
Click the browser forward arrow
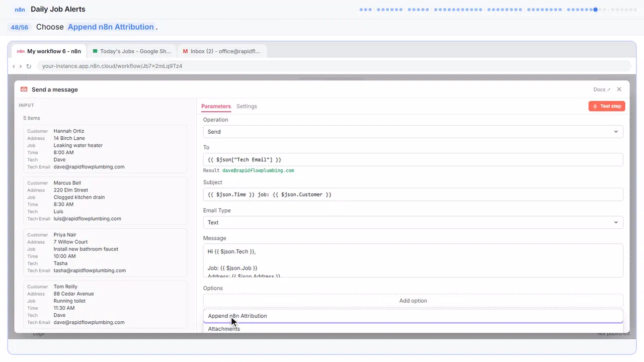(x=21, y=66)
